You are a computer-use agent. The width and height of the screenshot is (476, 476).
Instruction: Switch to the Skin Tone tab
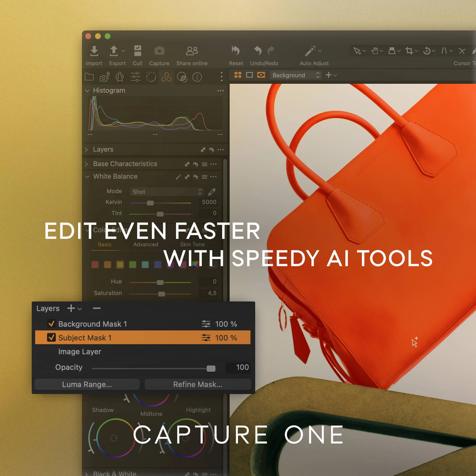pyautogui.click(x=192, y=244)
